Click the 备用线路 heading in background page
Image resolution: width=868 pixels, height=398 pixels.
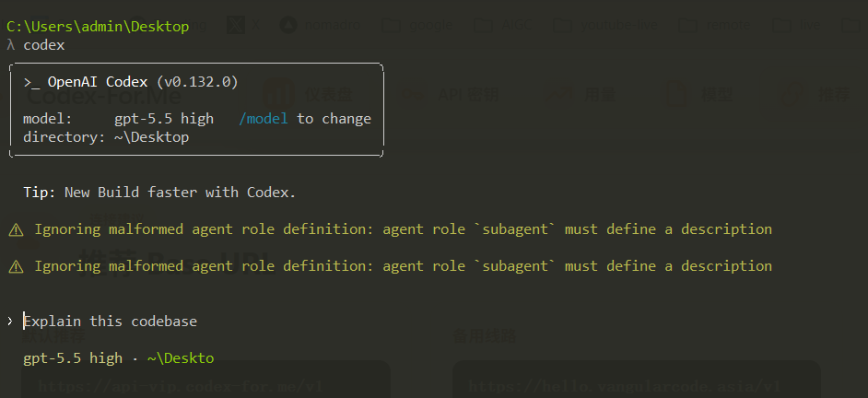[484, 335]
